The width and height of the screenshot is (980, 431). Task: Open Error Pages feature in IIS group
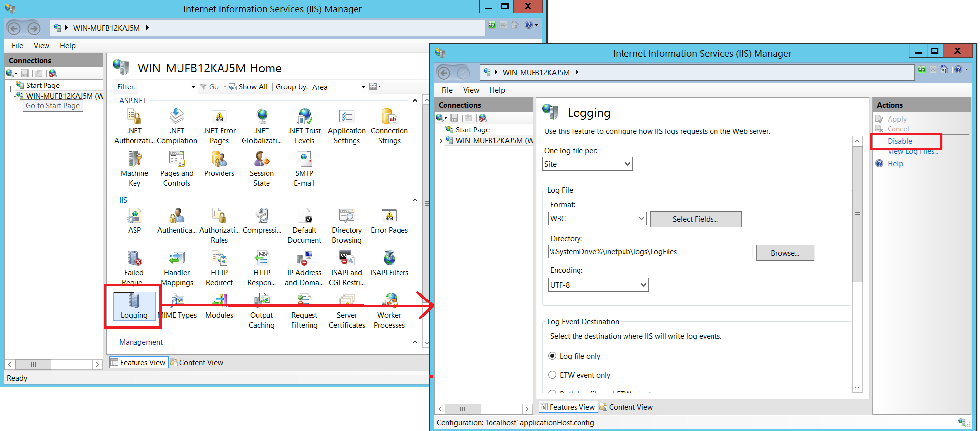389,221
